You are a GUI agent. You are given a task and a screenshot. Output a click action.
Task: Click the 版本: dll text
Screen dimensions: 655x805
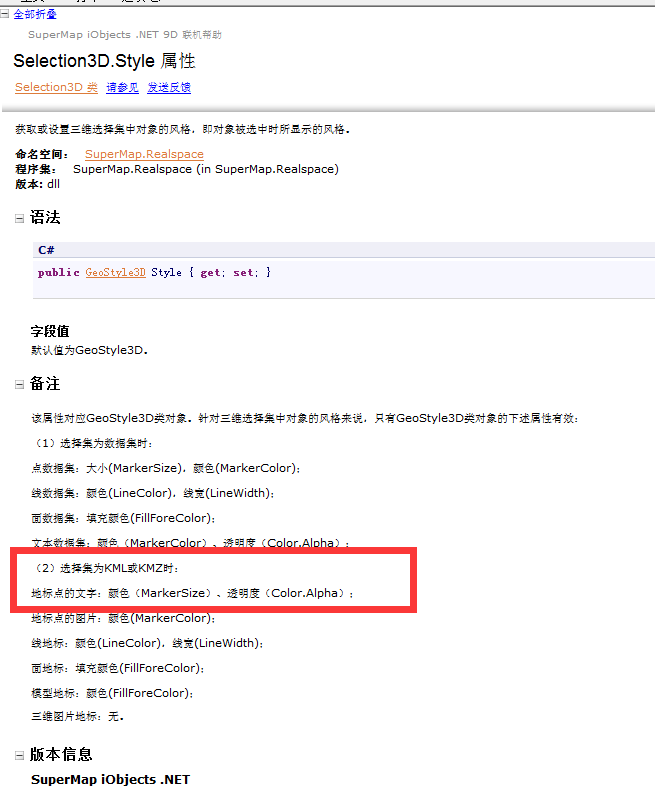tap(37, 184)
